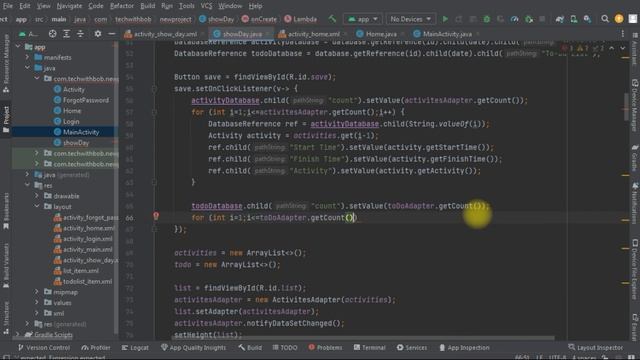
Task: Open the App Inspection tool window
Action: tap(464, 347)
